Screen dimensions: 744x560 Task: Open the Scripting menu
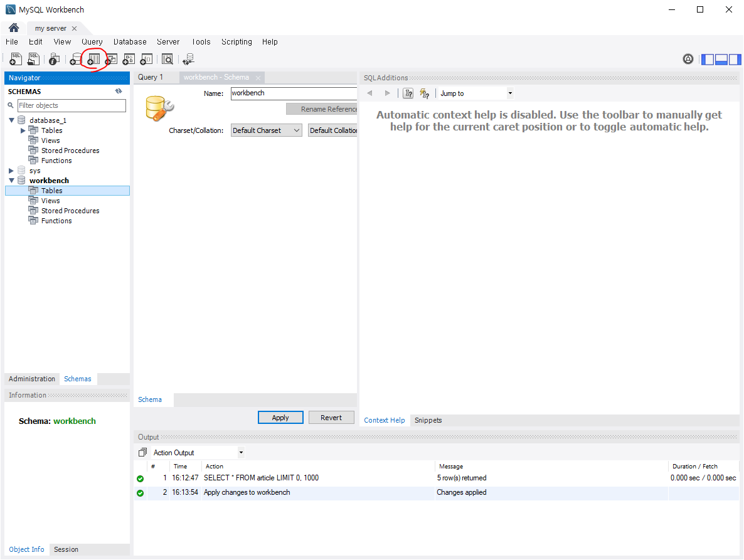click(236, 42)
